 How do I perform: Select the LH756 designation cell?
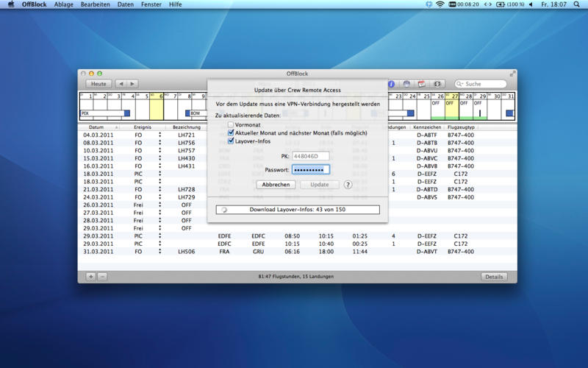(187, 143)
